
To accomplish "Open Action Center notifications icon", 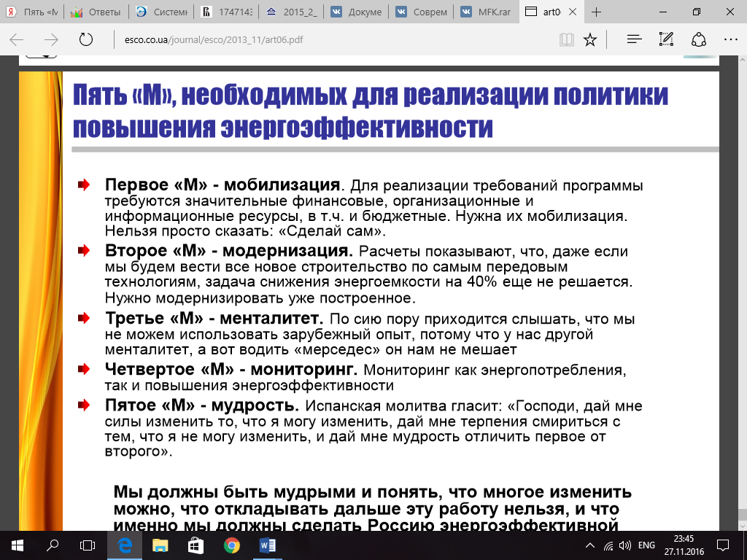I will [x=723, y=545].
